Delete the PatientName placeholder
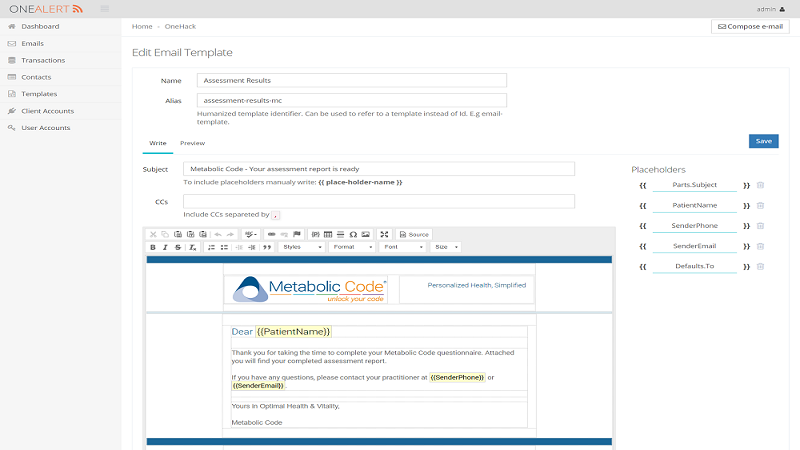The width and height of the screenshot is (800, 450). (x=760, y=205)
